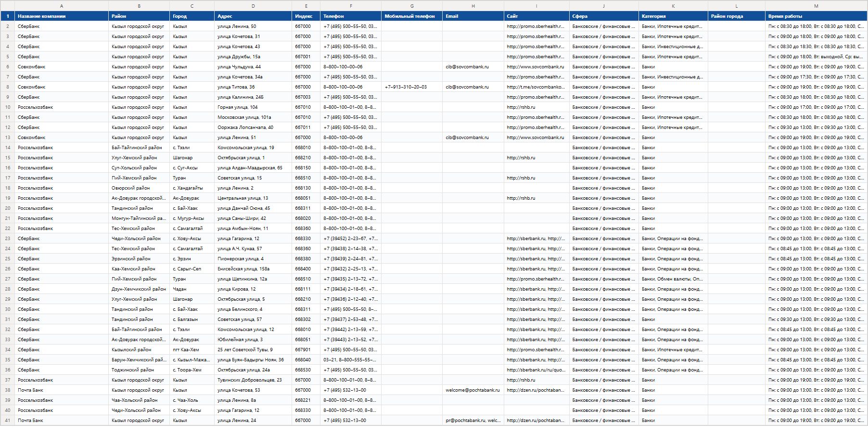Click the 'Город' header cell
Screen dimensions: 868x434
coord(192,16)
